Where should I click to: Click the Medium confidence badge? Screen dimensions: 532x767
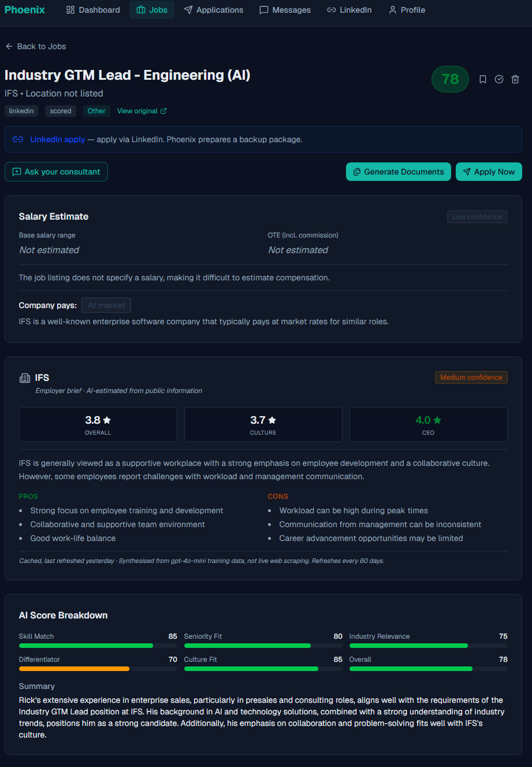[471, 377]
